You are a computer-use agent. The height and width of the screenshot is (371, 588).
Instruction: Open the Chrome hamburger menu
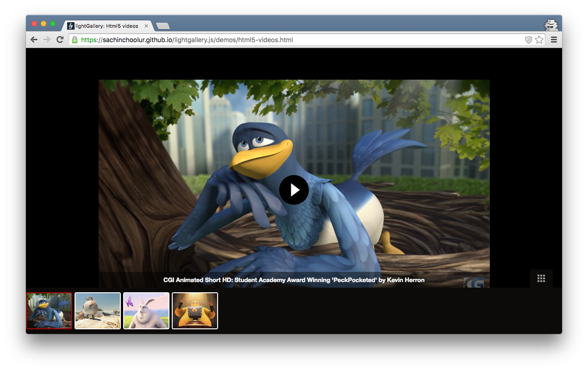click(554, 40)
